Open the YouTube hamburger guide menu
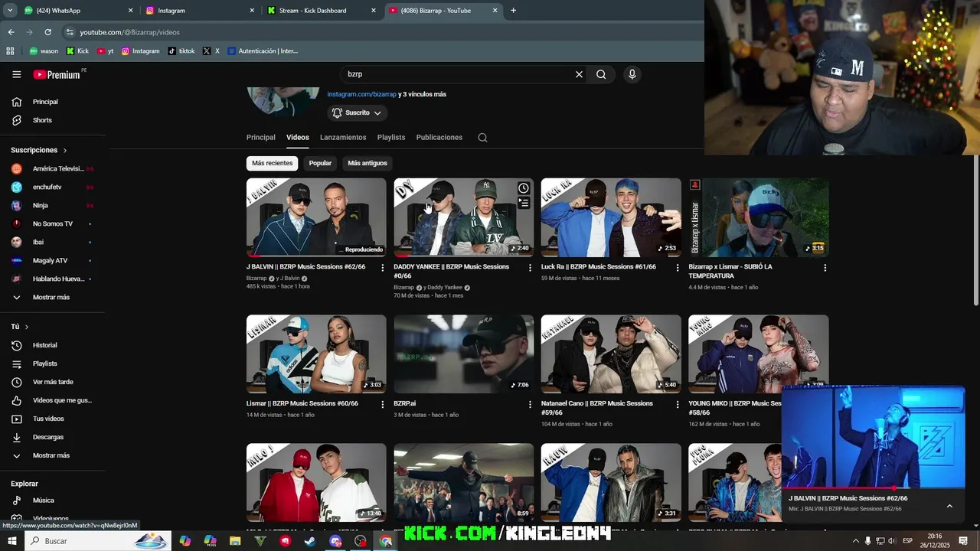The image size is (980, 551). pos(17,74)
